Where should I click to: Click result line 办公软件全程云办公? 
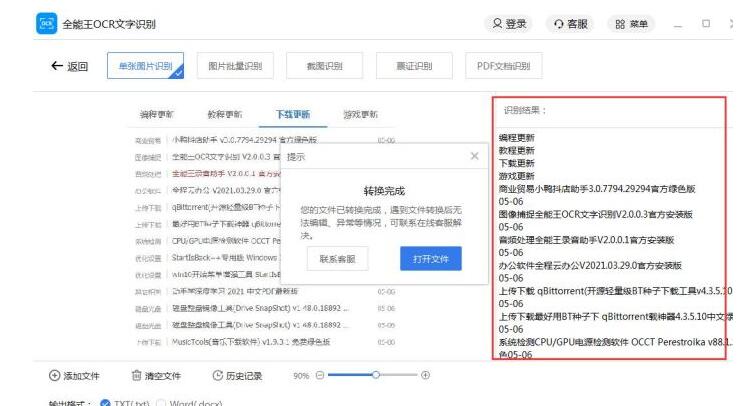(x=590, y=265)
